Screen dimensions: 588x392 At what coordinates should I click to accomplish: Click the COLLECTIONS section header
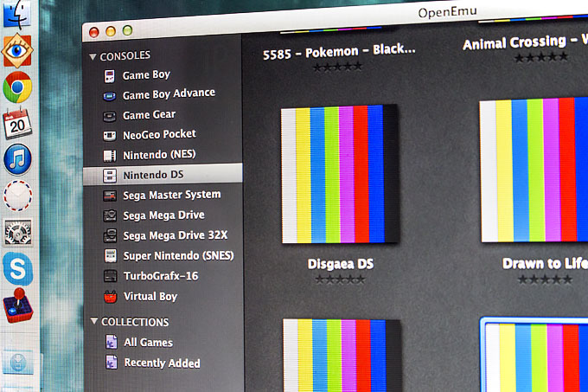tap(135, 322)
